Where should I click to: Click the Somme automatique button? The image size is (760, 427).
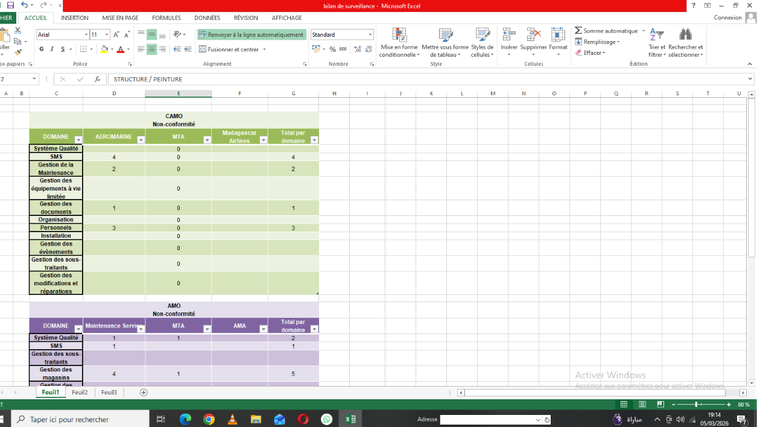click(610, 31)
